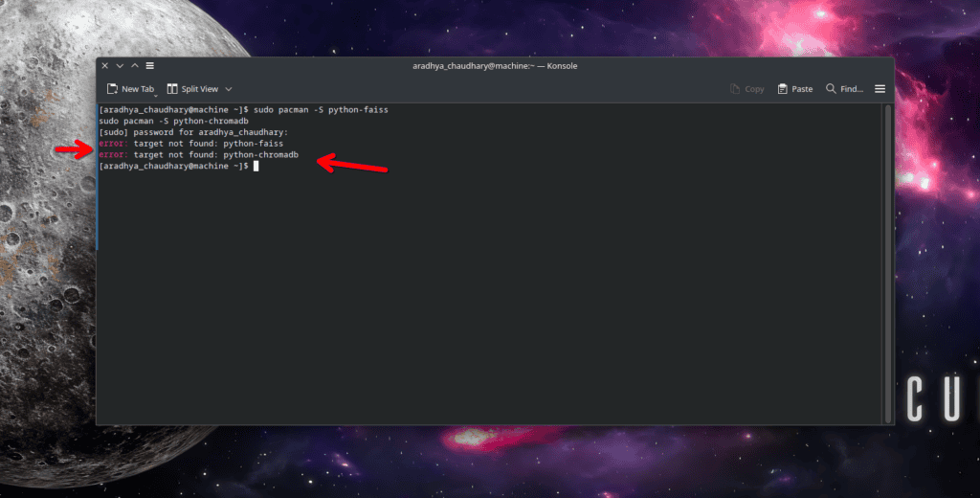Open a New Tab in Konsole
The height and width of the screenshot is (498, 980).
(130, 89)
